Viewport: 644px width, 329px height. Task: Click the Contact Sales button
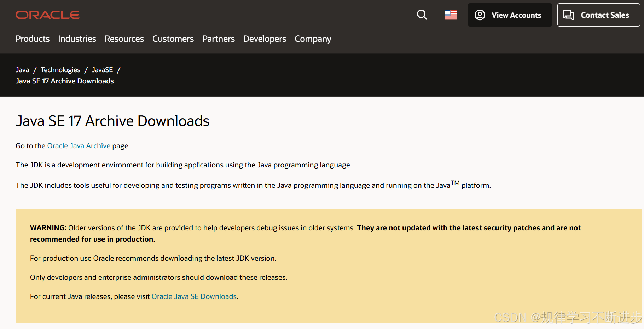(x=598, y=15)
